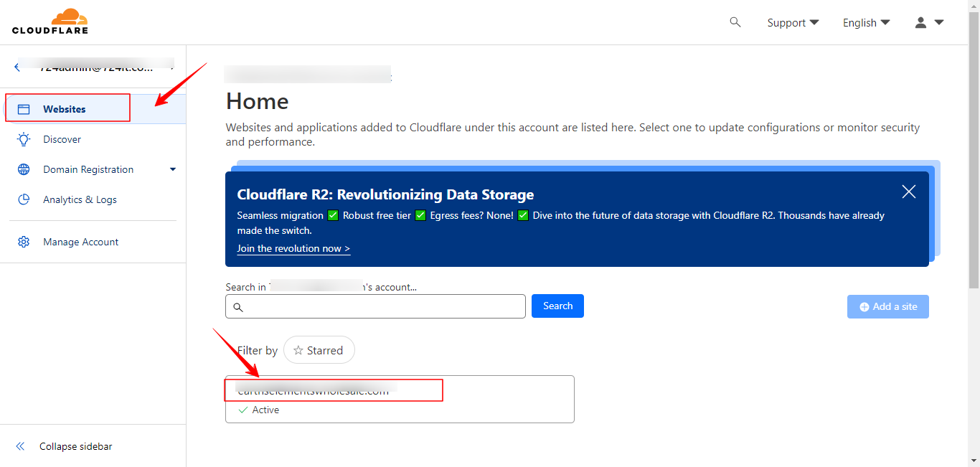
Task: Click the Manage Account gear icon
Action: [x=24, y=242]
